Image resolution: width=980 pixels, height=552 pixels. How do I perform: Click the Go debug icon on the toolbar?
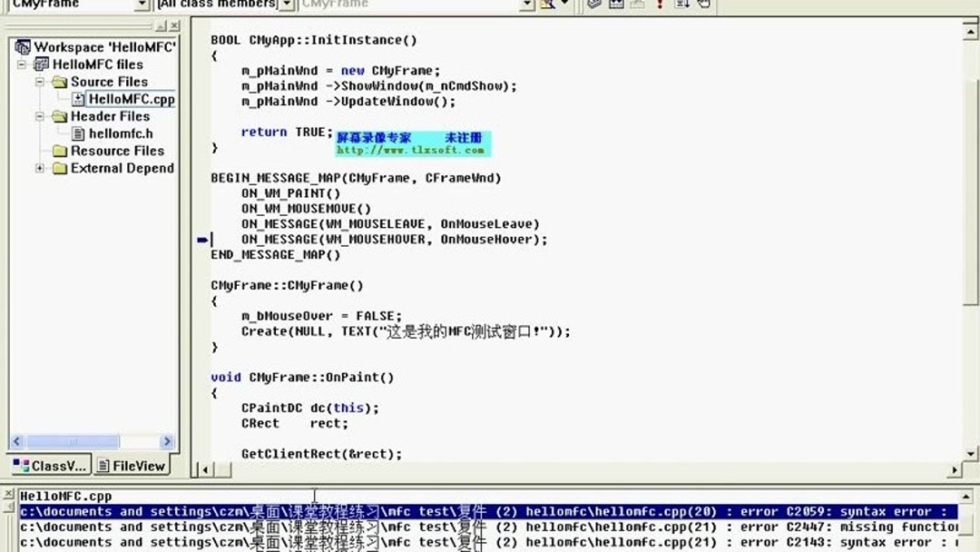point(682,5)
